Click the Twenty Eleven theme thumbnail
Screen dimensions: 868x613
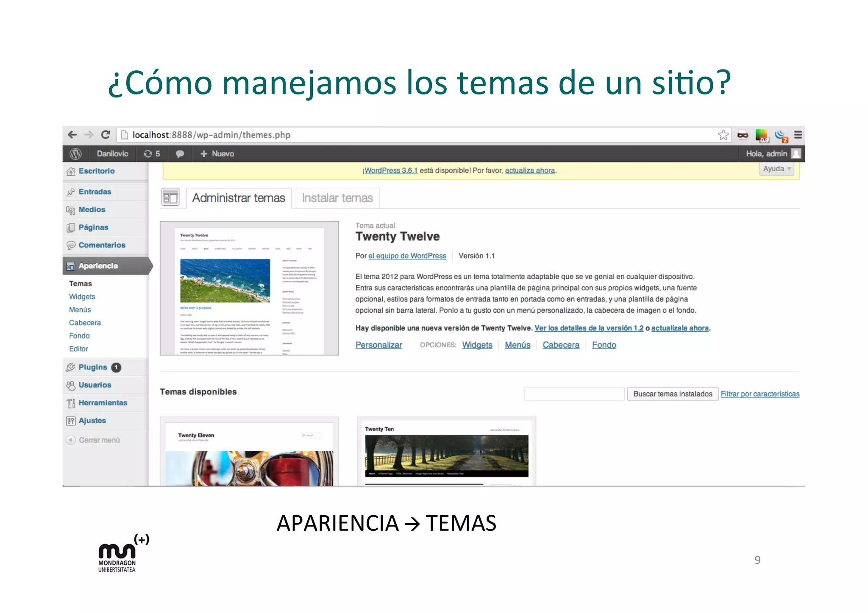249,452
